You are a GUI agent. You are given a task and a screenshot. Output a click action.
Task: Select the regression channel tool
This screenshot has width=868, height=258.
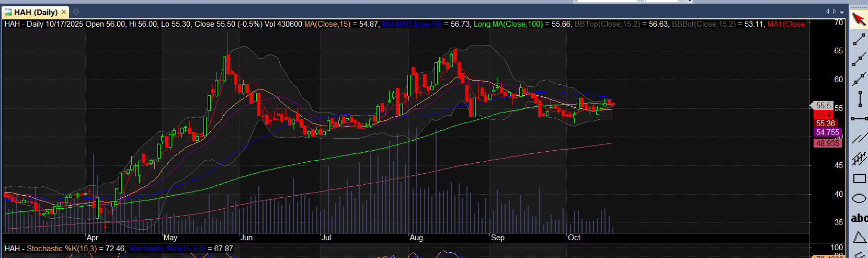pos(859,159)
